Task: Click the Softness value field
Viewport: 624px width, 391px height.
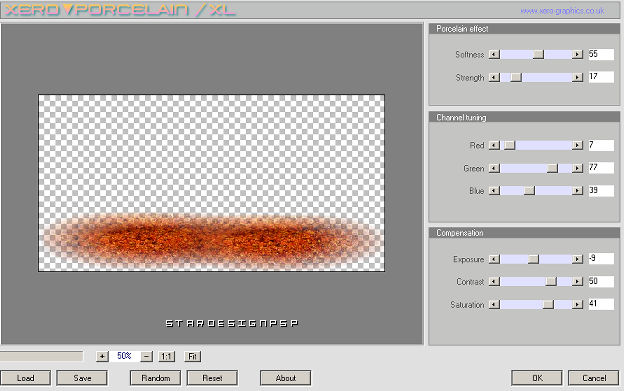Action: pos(601,54)
